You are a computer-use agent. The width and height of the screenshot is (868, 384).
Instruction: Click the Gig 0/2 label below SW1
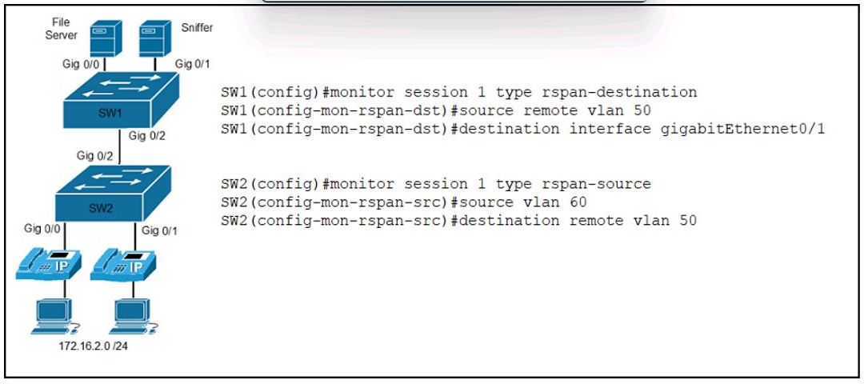click(x=146, y=135)
